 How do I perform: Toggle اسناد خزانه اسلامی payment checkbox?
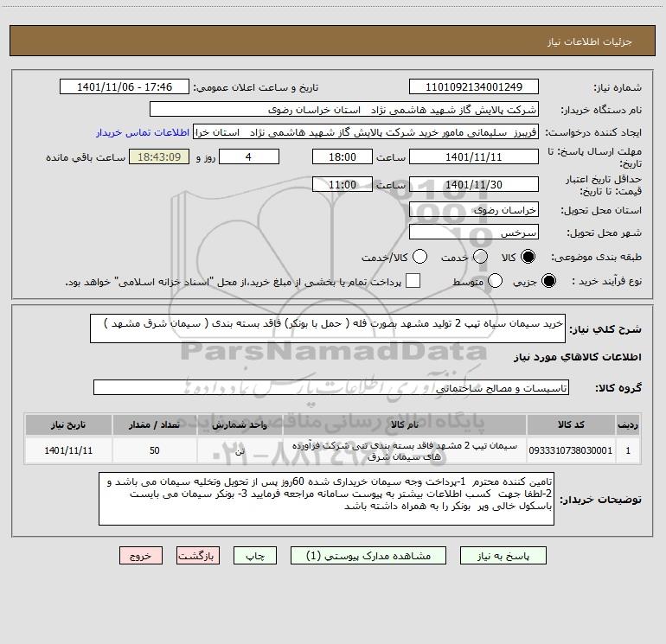pos(413,281)
